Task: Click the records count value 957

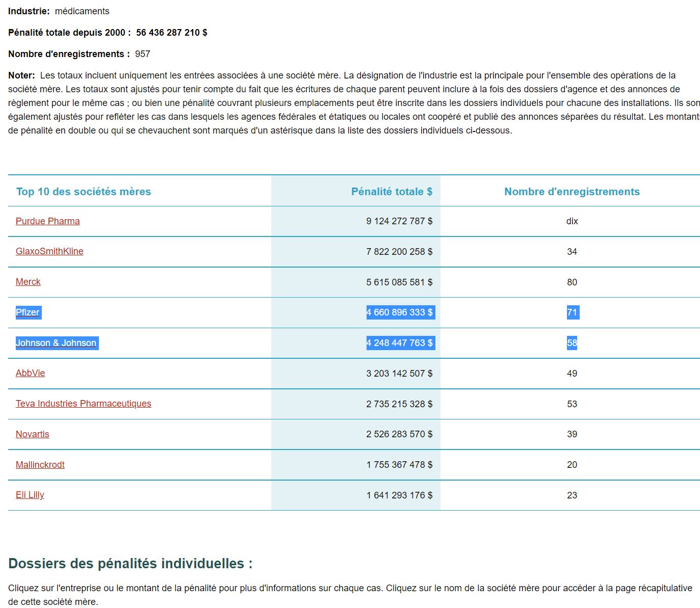Action: (143, 54)
